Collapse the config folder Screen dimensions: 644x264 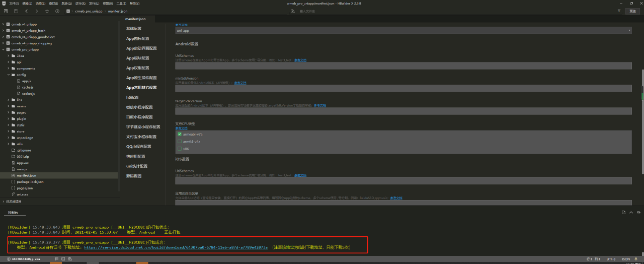(9, 75)
